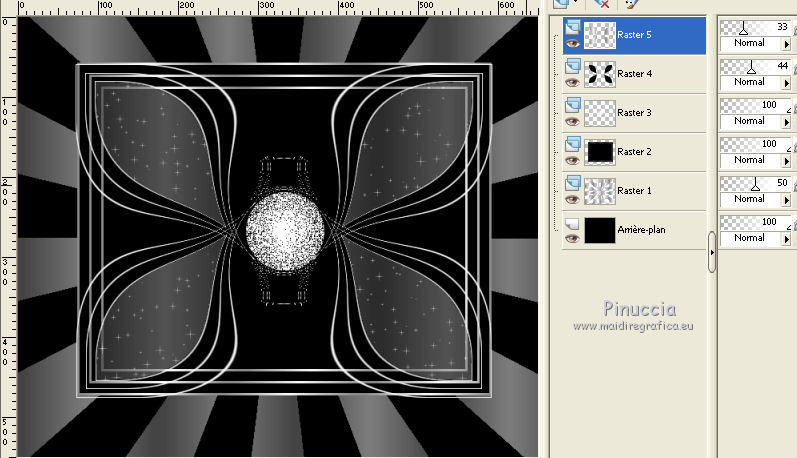Select the layer named Arrière-plan
797x458 pixels.
click(641, 230)
